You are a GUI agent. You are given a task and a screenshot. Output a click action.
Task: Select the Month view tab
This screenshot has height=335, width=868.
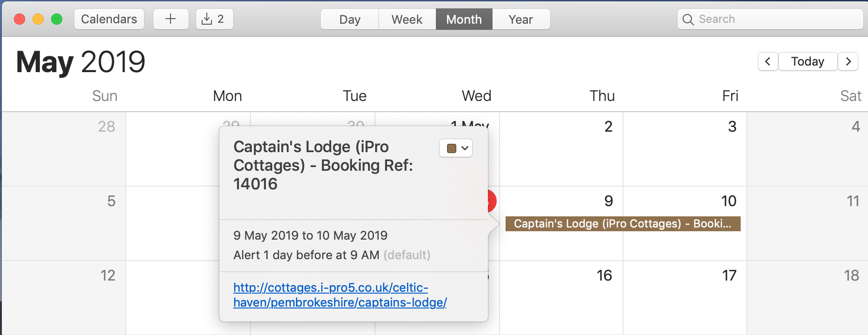coord(464,19)
